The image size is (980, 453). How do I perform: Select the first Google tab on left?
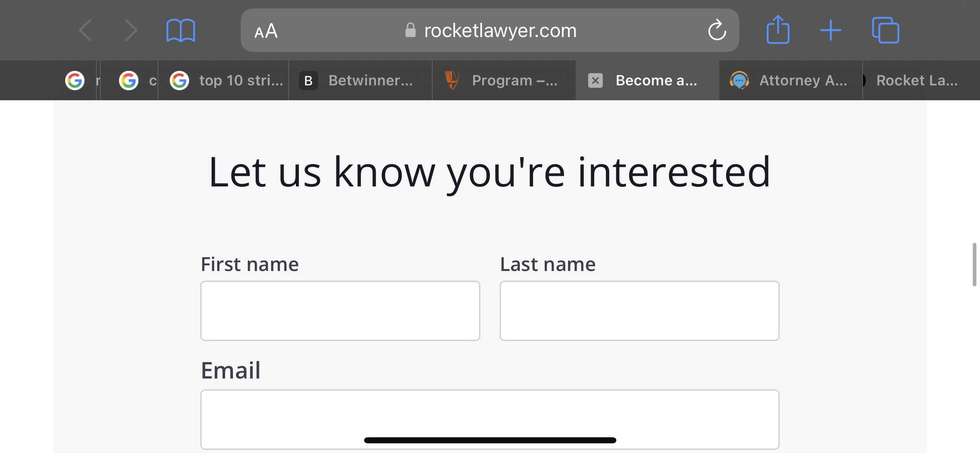point(75,81)
